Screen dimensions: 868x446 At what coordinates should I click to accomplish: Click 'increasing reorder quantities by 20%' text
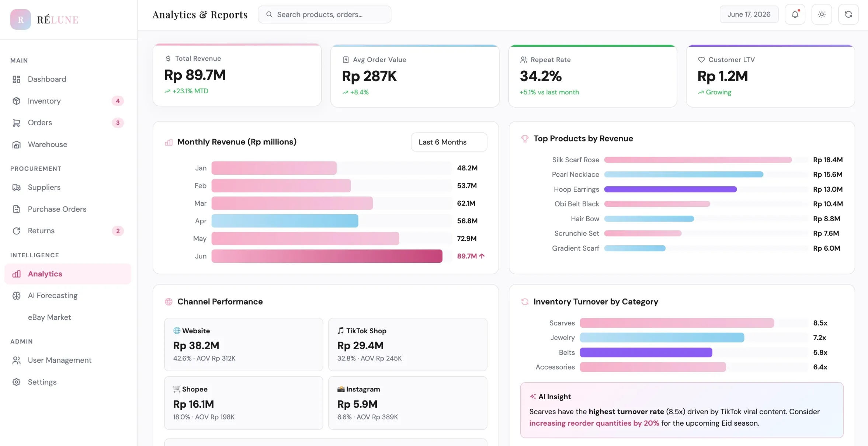point(594,423)
